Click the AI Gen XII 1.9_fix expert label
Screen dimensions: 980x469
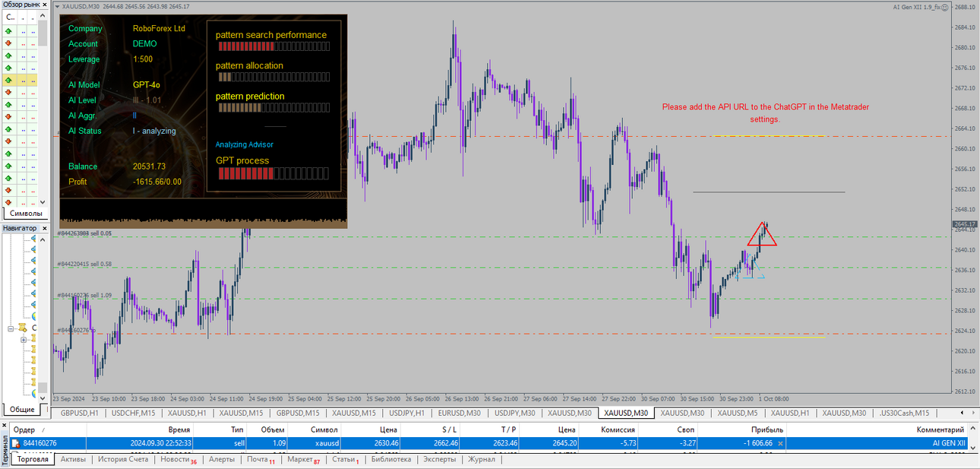(920, 7)
